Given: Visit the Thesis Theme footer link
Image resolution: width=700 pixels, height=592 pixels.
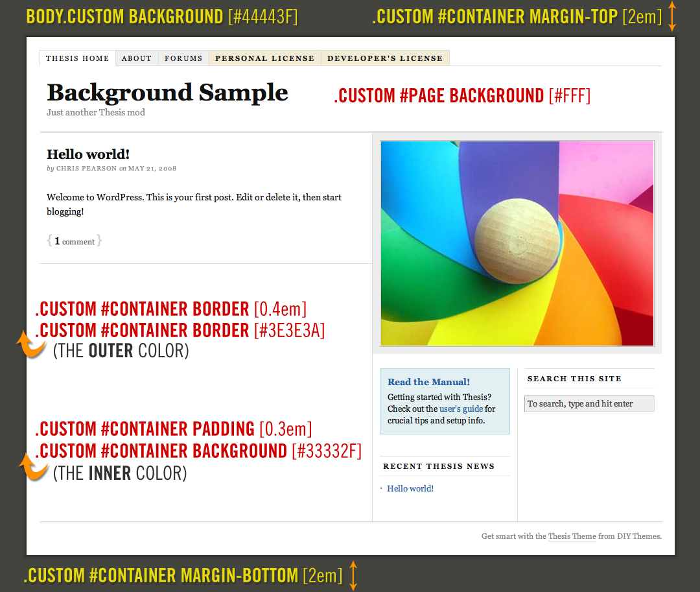Looking at the screenshot, I should click(572, 536).
